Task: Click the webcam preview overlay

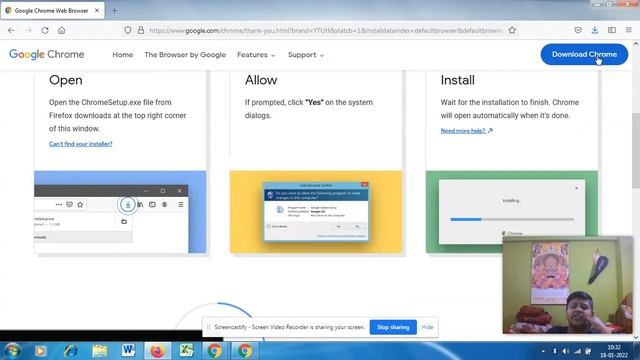Action: pos(567,285)
